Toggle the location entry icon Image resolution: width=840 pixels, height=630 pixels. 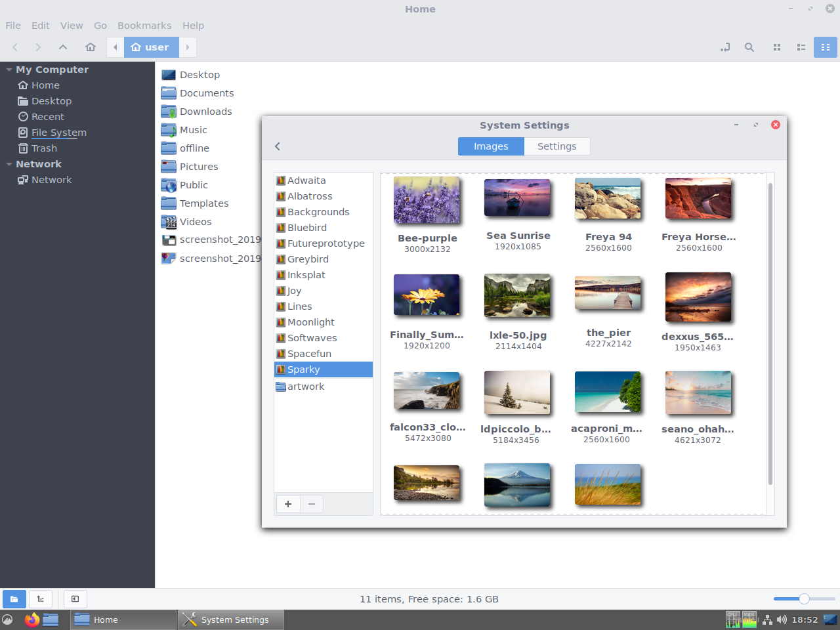(x=725, y=47)
